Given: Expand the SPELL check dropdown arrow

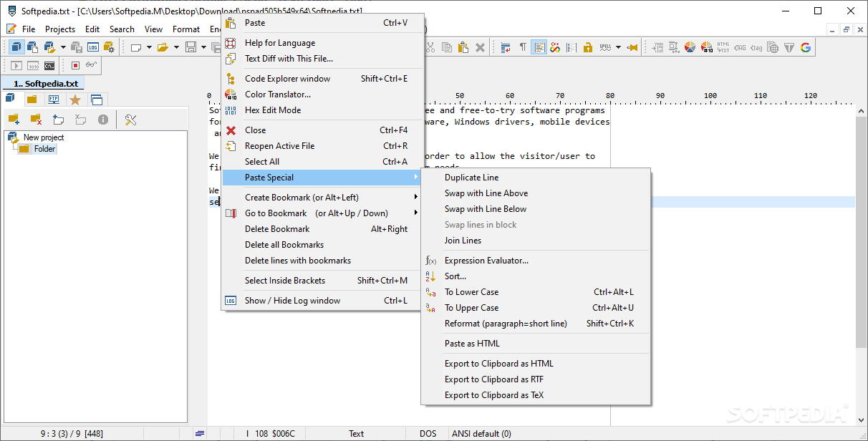Looking at the screenshot, I should [618, 47].
